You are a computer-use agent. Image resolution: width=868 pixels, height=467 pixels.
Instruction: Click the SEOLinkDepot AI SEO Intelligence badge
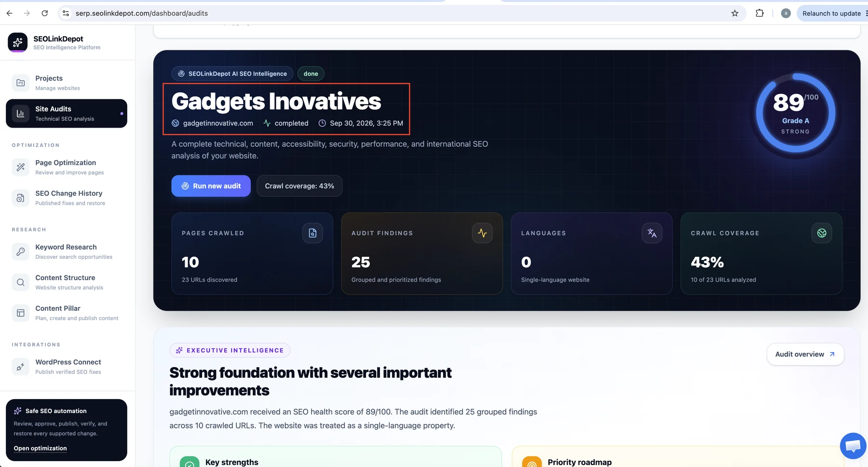tap(232, 74)
